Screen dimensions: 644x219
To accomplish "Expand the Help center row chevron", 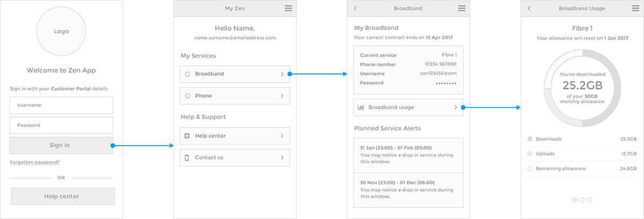I will pyautogui.click(x=282, y=136).
